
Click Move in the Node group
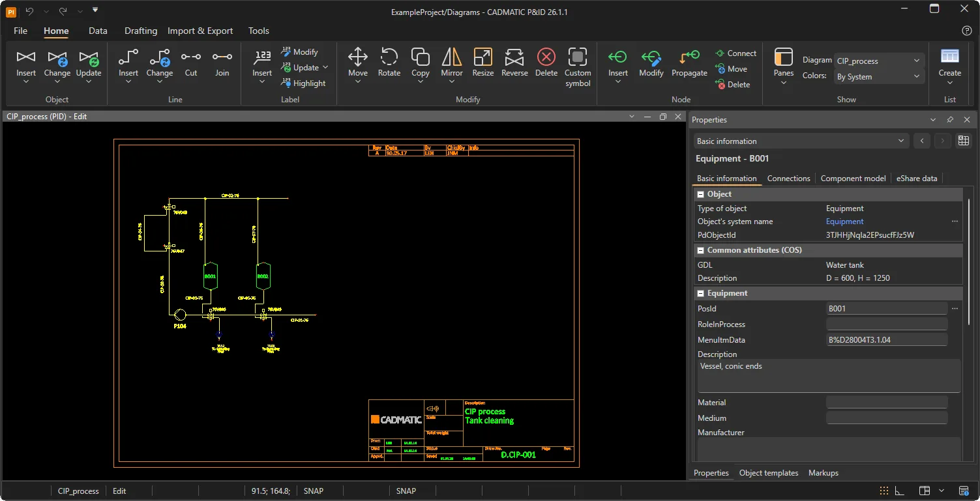click(x=732, y=69)
